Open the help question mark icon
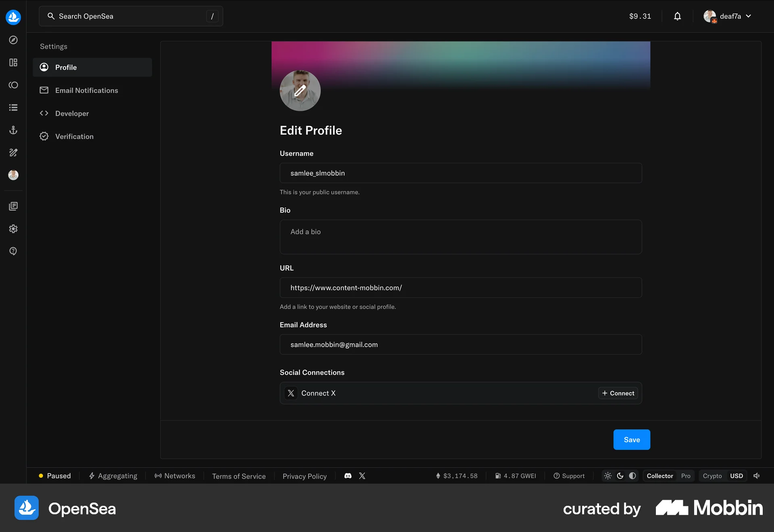The height and width of the screenshot is (532, 774). (13, 251)
